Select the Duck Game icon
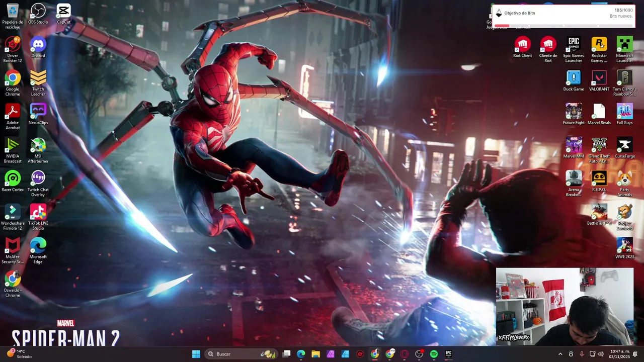 click(574, 81)
